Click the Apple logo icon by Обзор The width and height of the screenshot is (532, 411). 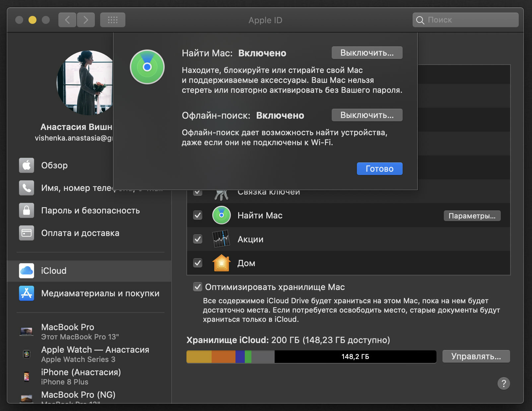[x=27, y=165]
